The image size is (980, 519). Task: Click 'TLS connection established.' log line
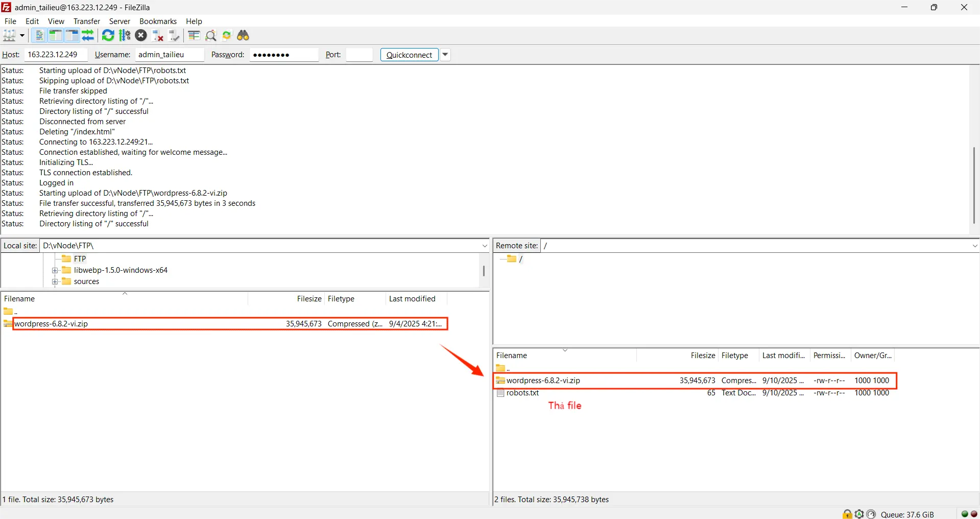86,173
